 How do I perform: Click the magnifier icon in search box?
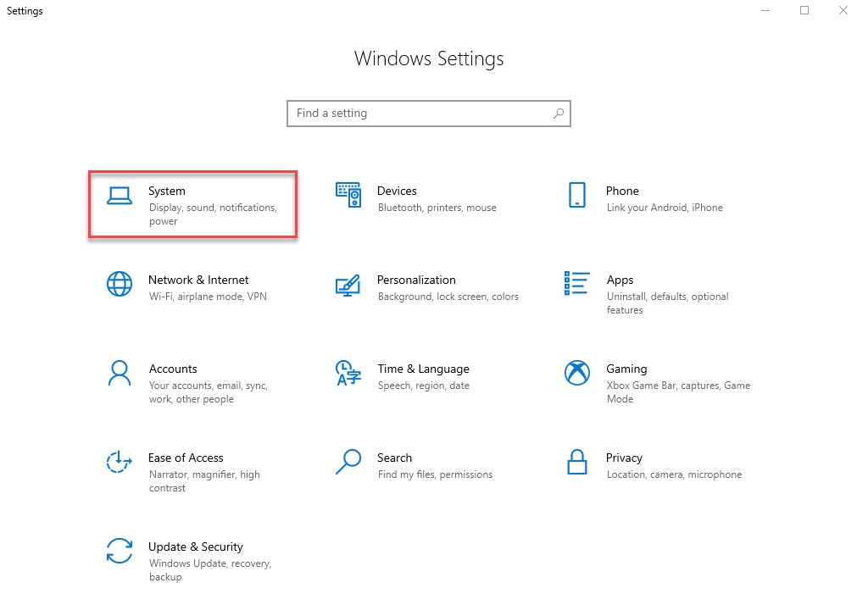click(558, 113)
